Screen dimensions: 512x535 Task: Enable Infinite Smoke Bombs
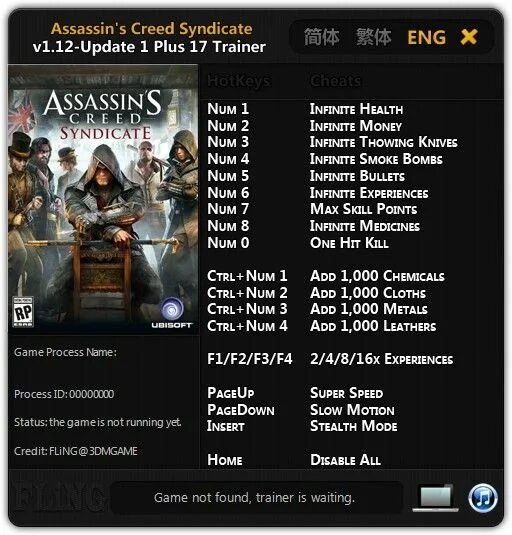point(376,159)
